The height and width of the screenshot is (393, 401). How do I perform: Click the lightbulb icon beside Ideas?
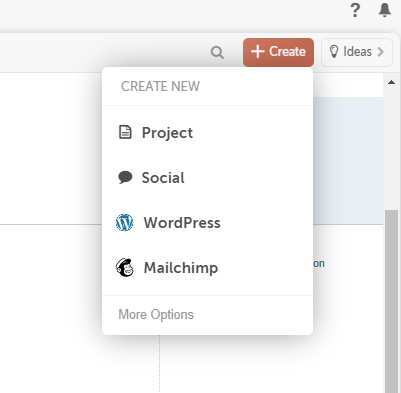334,52
